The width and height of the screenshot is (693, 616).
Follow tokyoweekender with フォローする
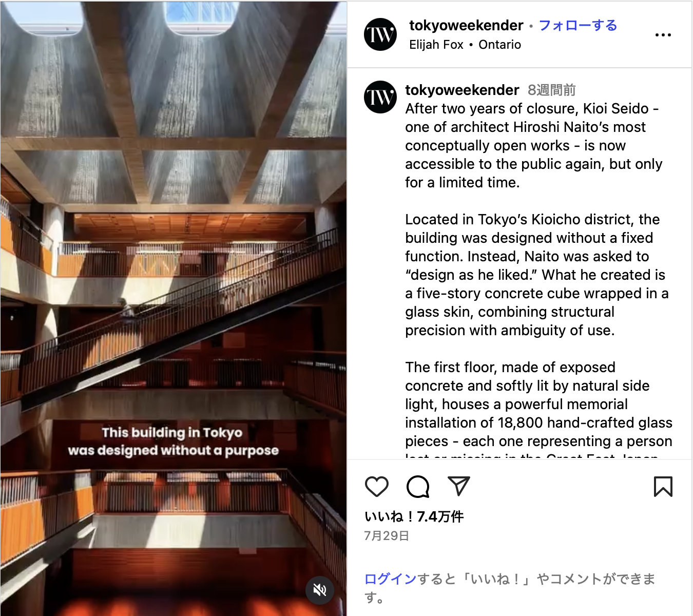578,25
